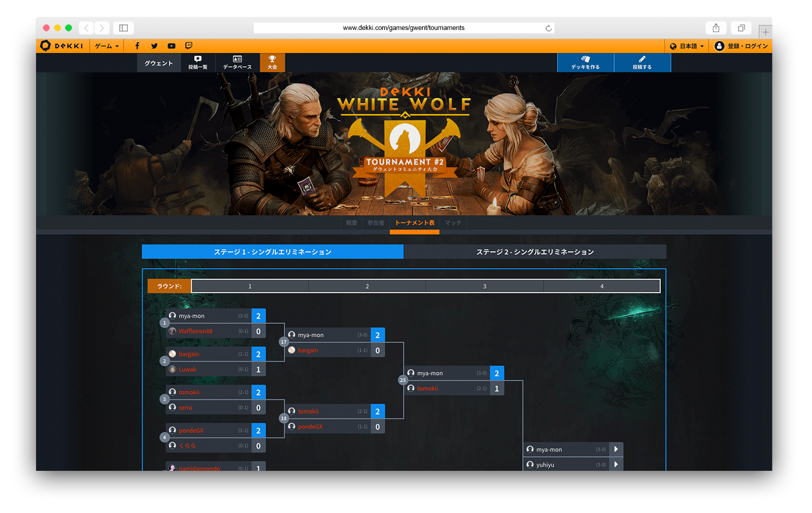The image size is (812, 513).
Task: Open the Facebook social link
Action: [x=137, y=46]
